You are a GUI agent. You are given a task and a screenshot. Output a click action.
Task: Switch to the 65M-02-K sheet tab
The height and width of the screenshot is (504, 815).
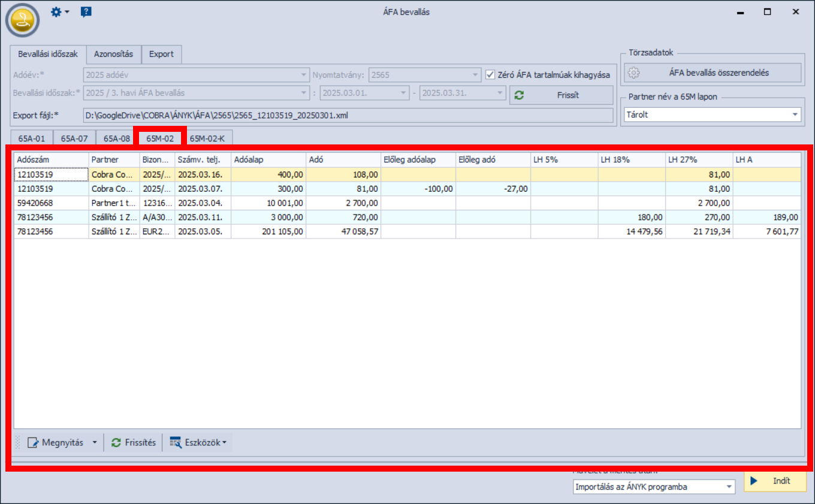coord(208,138)
